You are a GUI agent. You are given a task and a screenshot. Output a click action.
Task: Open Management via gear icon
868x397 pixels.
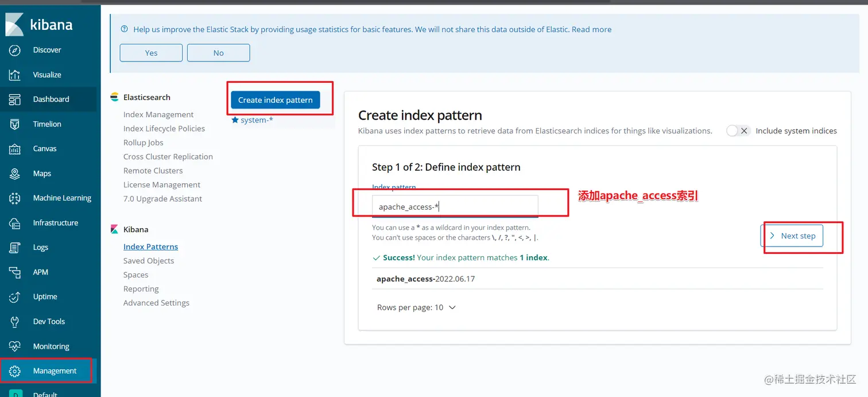pyautogui.click(x=15, y=371)
